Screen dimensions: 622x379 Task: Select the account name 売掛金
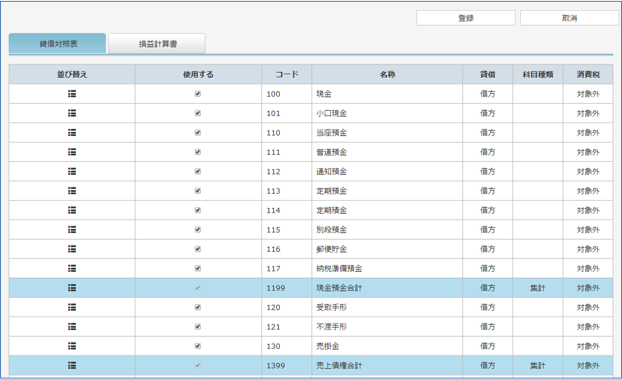[x=328, y=346]
